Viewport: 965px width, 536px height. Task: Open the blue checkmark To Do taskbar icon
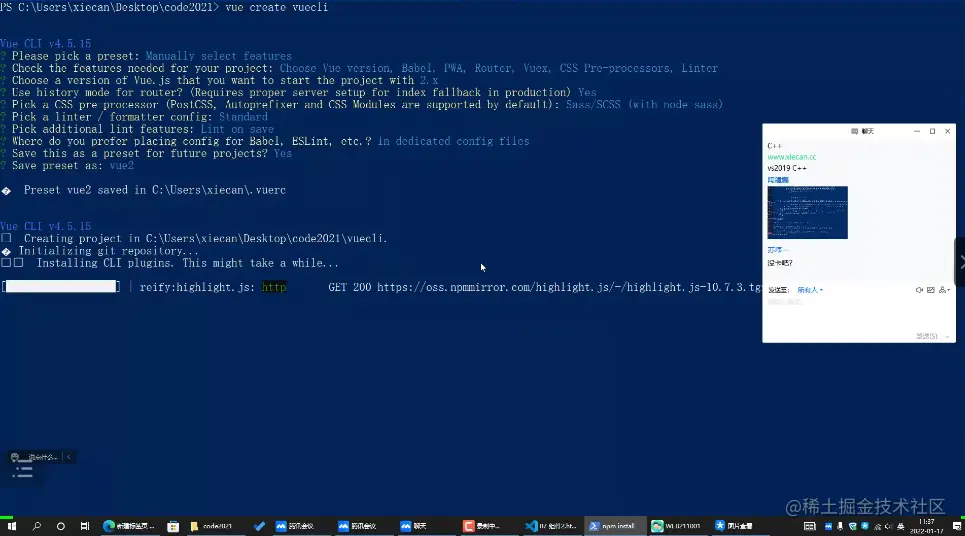[259, 526]
